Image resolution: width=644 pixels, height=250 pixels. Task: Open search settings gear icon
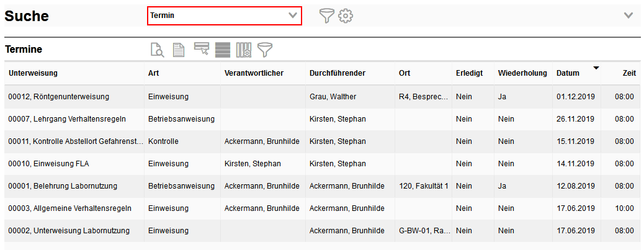coord(346,16)
